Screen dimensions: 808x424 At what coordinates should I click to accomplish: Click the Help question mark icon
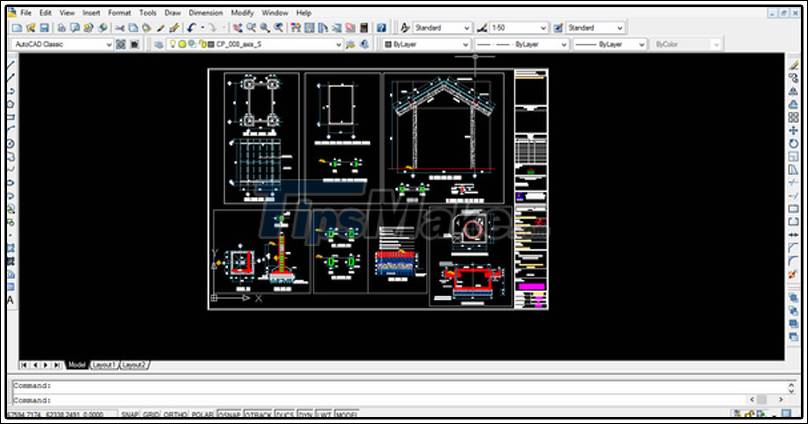coord(381,28)
